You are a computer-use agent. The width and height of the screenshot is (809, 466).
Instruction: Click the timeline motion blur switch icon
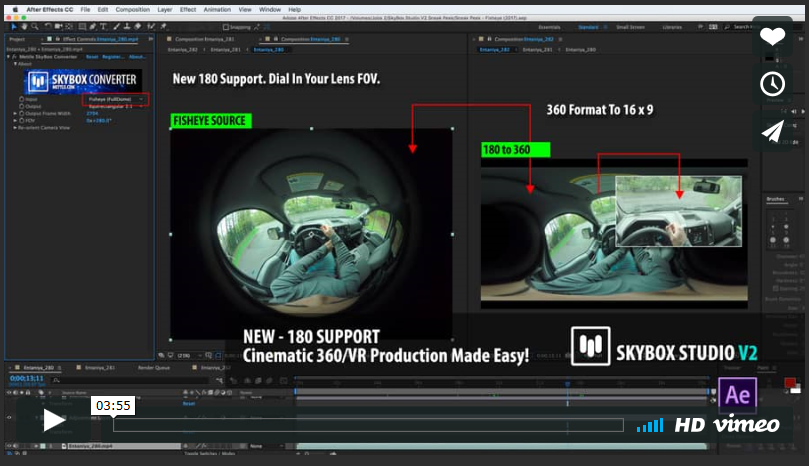tap(269, 380)
